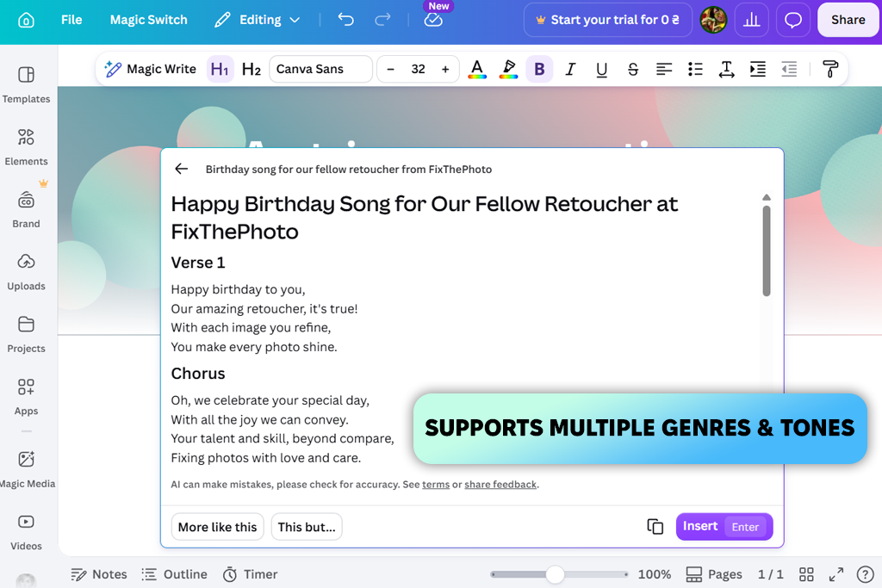Select the Verse 1 heading
The height and width of the screenshot is (588, 882).
tap(198, 263)
